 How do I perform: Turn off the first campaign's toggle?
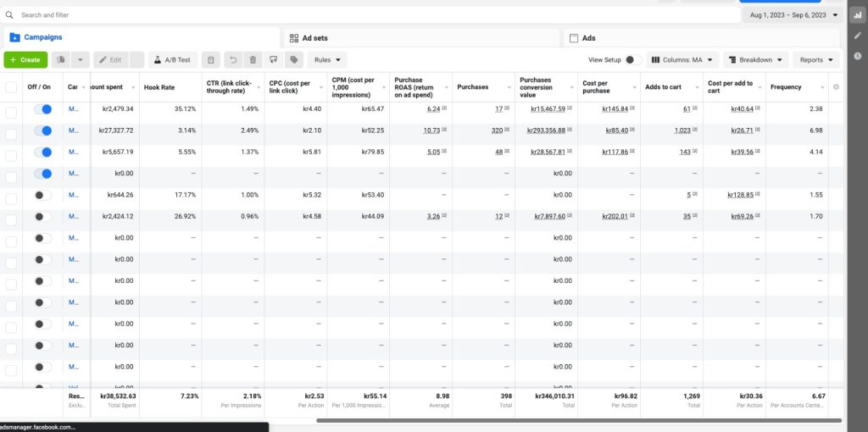42,109
